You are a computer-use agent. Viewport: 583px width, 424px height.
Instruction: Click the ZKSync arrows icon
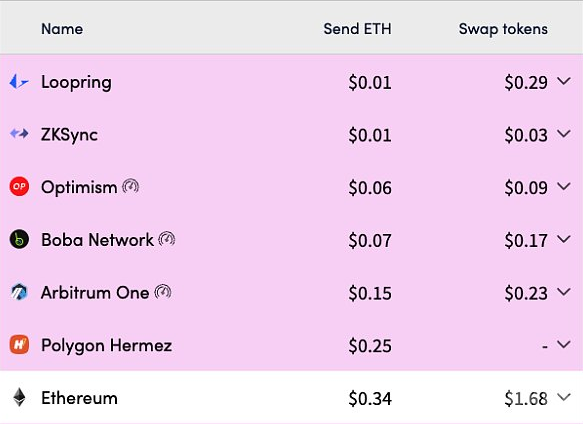point(19,133)
